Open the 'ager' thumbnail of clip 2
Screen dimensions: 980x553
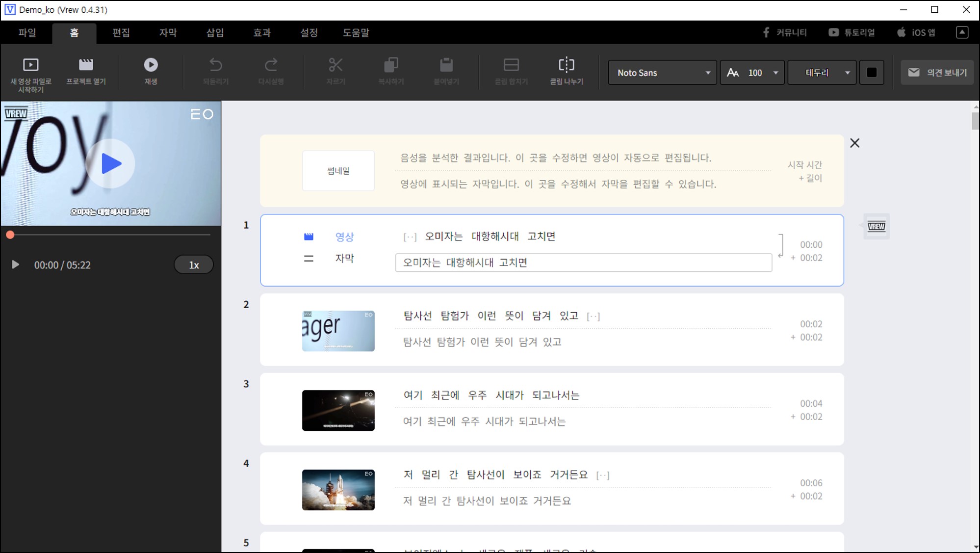click(x=338, y=331)
